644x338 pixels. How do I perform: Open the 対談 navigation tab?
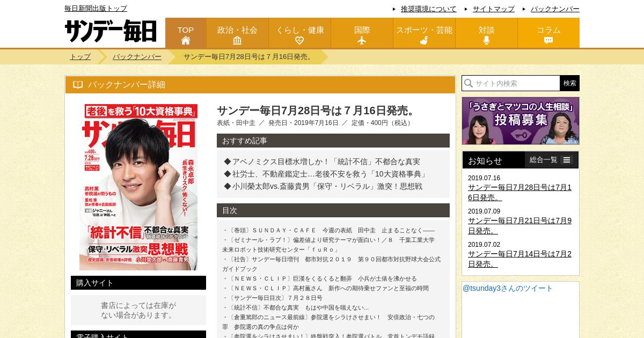point(486,33)
